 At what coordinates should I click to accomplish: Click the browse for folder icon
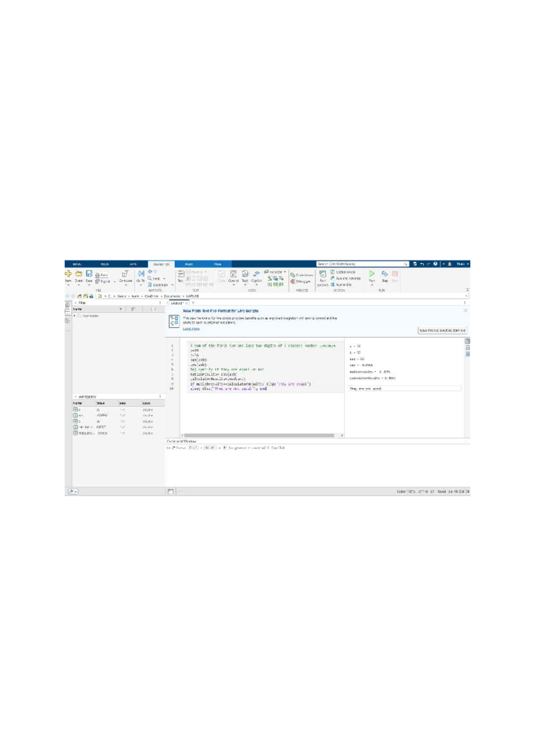click(x=85, y=296)
